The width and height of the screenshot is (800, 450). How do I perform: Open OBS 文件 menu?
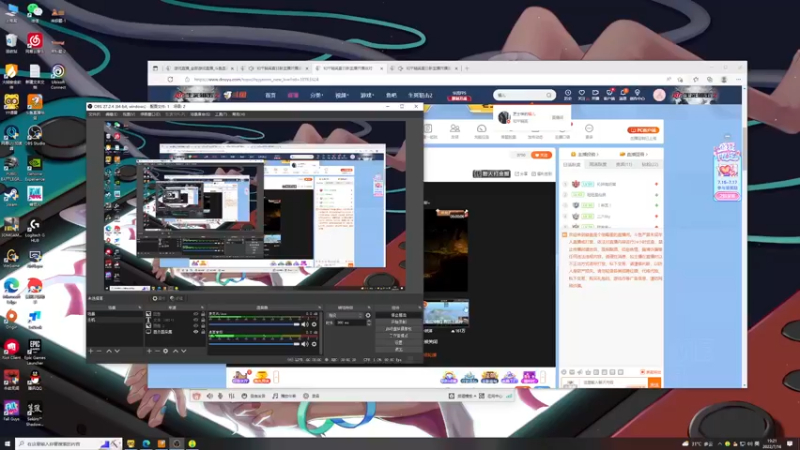click(x=94, y=114)
